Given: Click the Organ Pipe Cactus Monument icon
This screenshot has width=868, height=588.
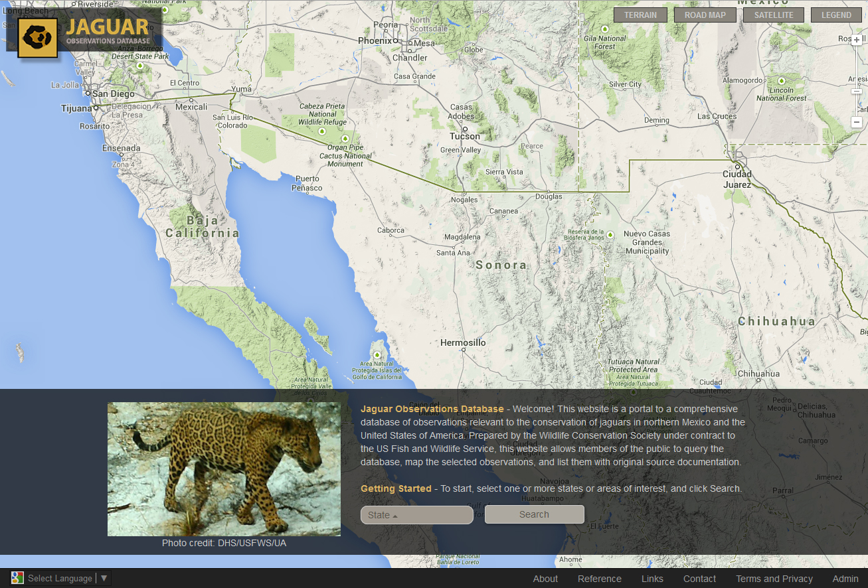Looking at the screenshot, I should pyautogui.click(x=345, y=139).
